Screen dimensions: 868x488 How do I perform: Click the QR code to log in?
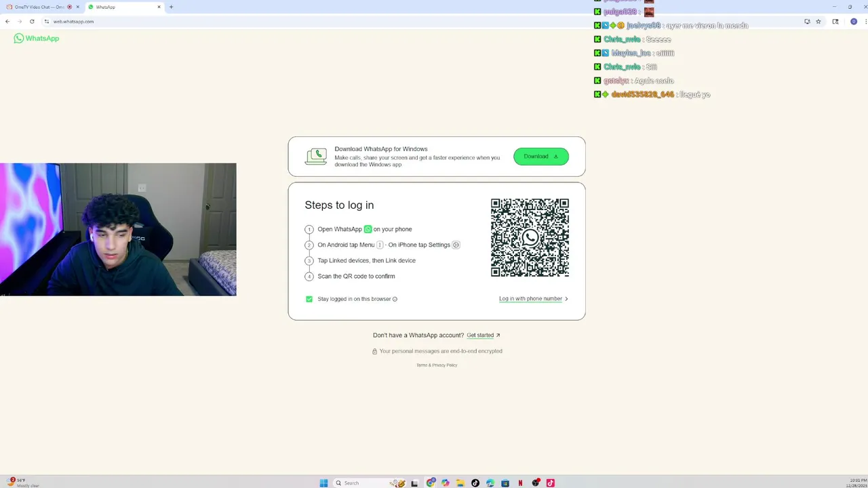pyautogui.click(x=530, y=238)
